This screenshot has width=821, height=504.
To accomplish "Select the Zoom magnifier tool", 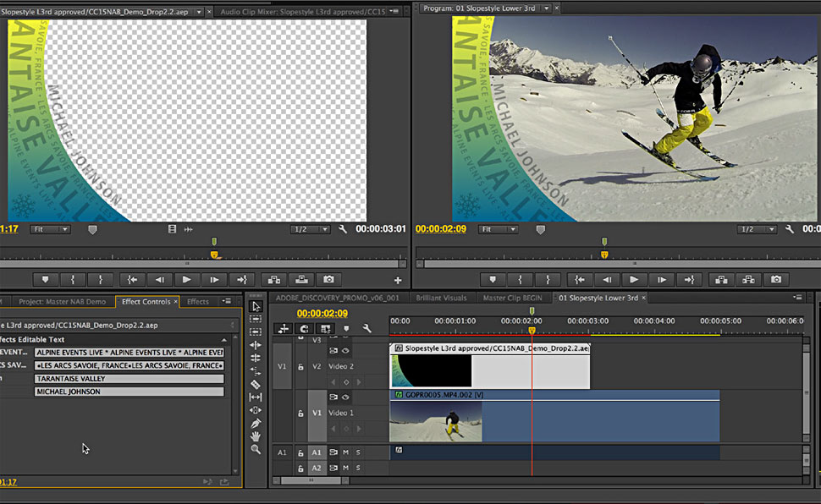I will coord(256,450).
